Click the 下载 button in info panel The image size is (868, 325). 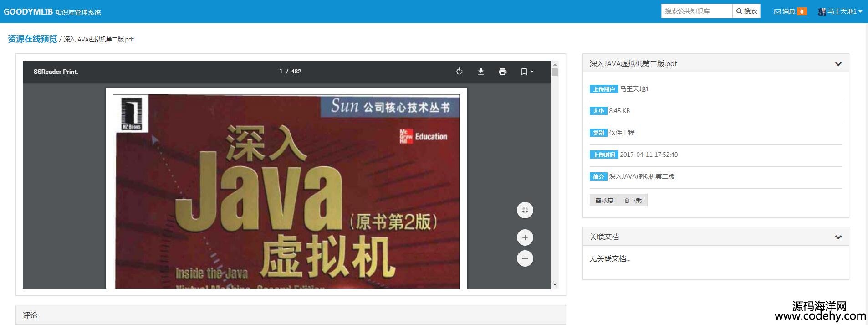(633, 200)
